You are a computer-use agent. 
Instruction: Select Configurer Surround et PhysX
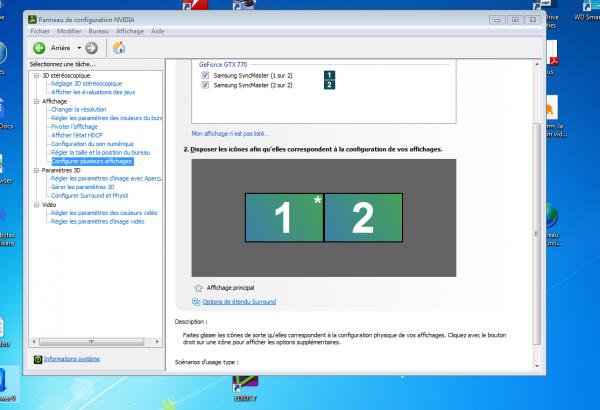coord(90,195)
